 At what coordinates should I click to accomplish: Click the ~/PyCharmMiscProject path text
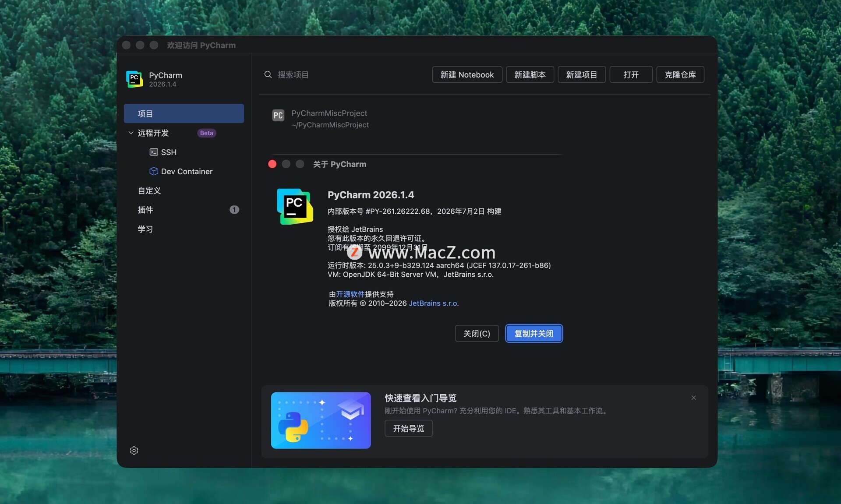[x=330, y=125]
